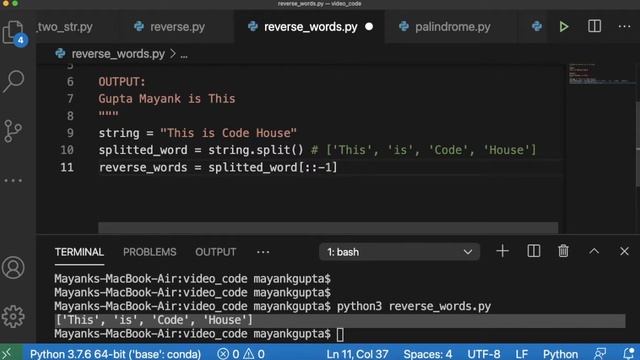Click the comment on line 10
This screenshot has height=360, width=640.
click(x=424, y=150)
